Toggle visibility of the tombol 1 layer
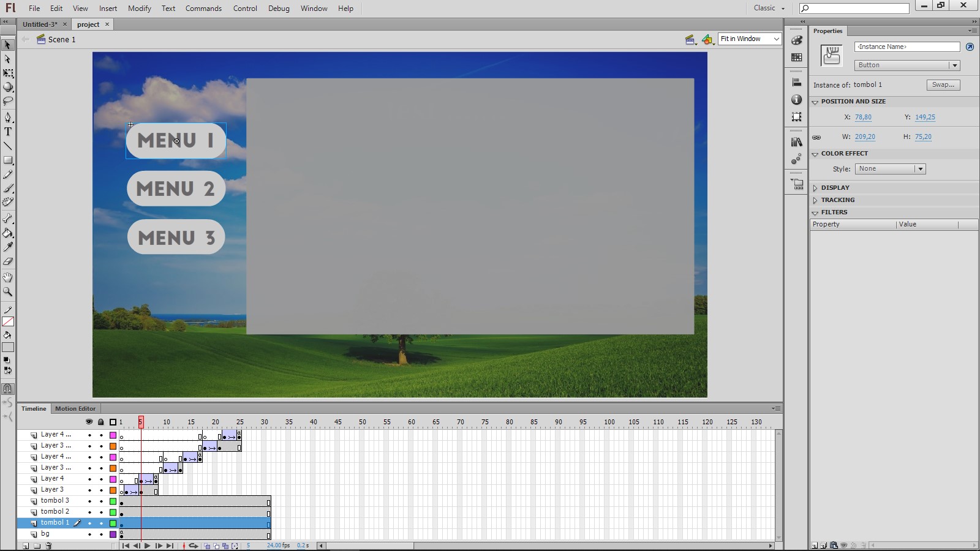The width and height of the screenshot is (980, 551). click(x=89, y=523)
